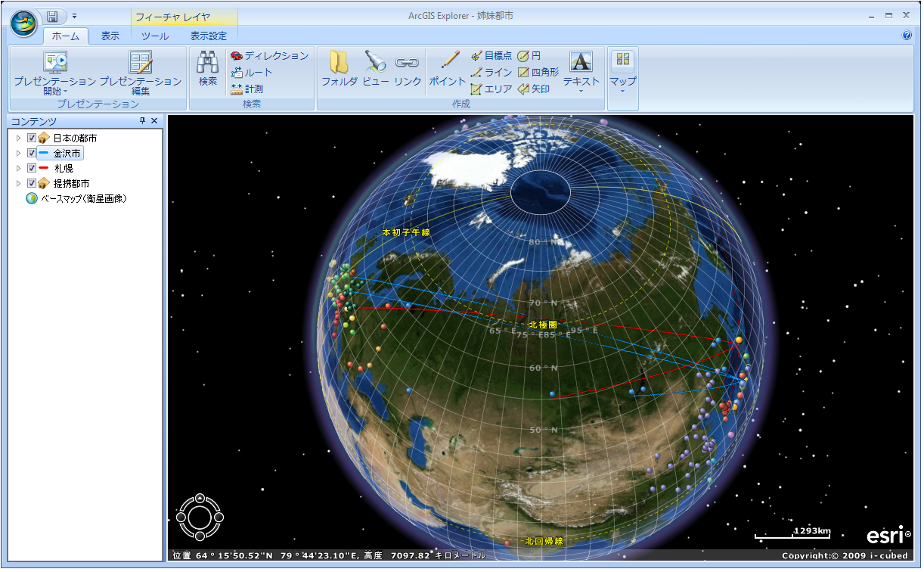Click the 1293km scale bar
Viewport: 924px width, 572px height.
793,533
